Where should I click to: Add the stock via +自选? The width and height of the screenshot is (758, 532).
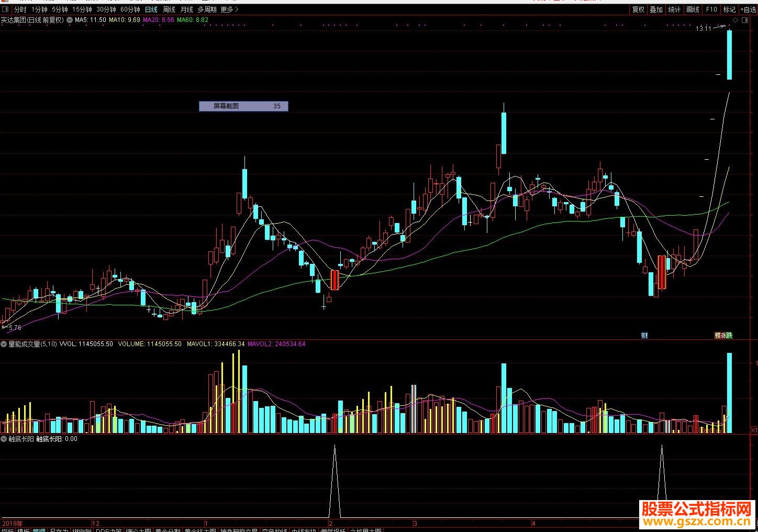[748, 9]
